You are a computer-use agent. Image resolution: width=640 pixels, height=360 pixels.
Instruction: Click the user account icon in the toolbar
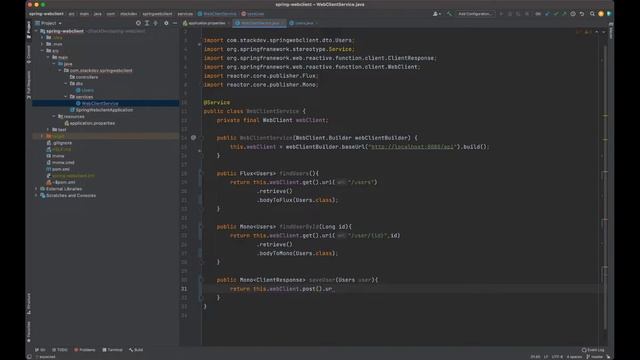pos(436,14)
